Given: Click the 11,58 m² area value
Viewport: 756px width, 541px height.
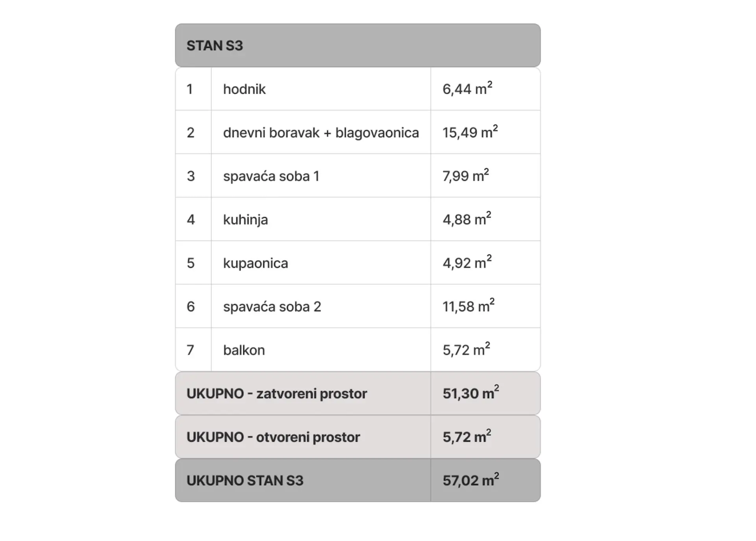Looking at the screenshot, I should point(468,306).
